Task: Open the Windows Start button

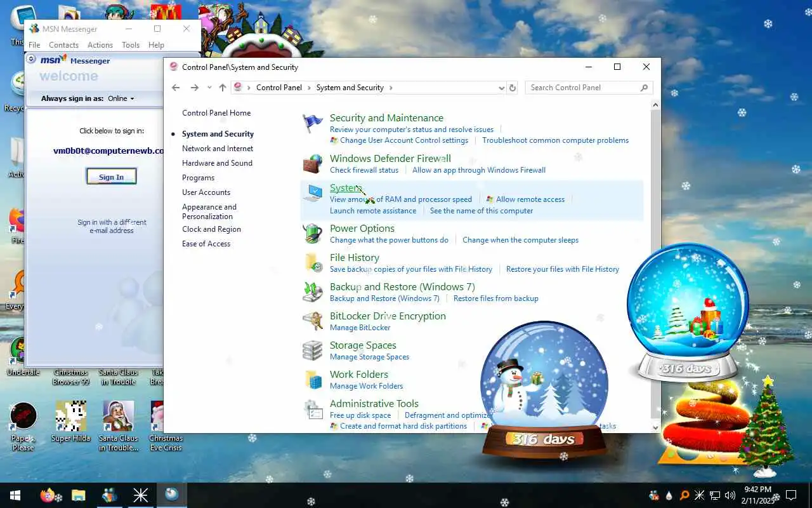Action: pos(15,495)
